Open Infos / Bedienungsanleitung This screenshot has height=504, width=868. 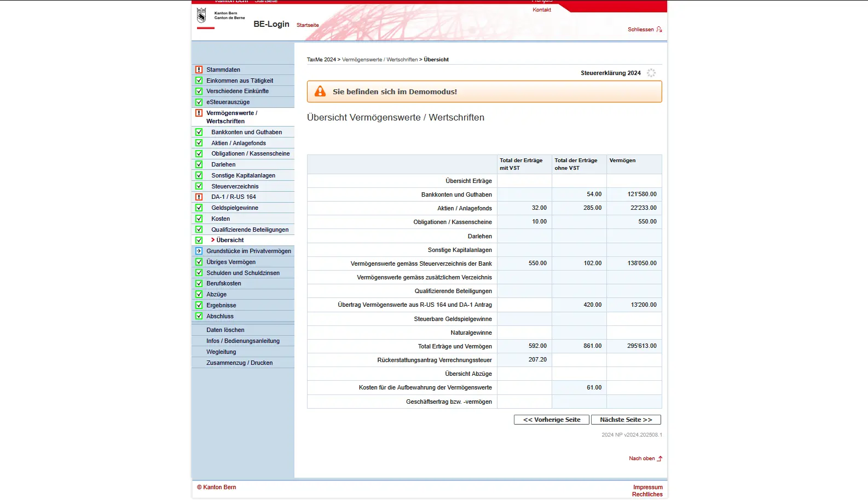(x=243, y=341)
